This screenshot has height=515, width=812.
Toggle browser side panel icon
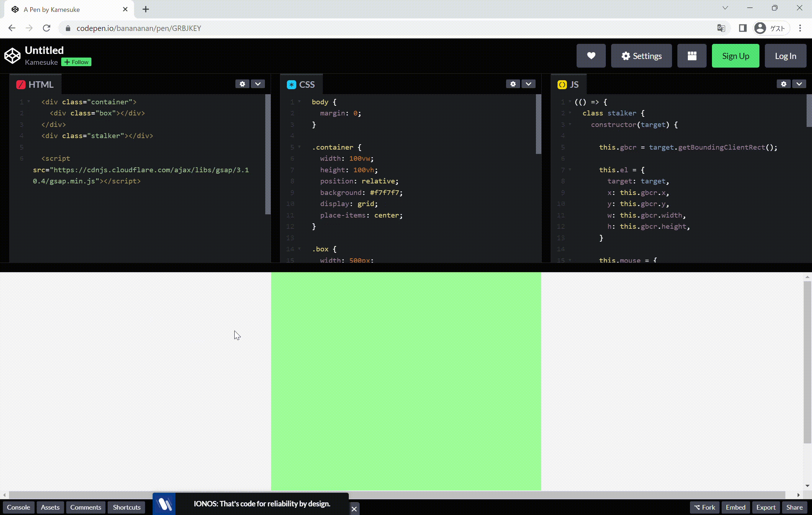pyautogui.click(x=743, y=28)
